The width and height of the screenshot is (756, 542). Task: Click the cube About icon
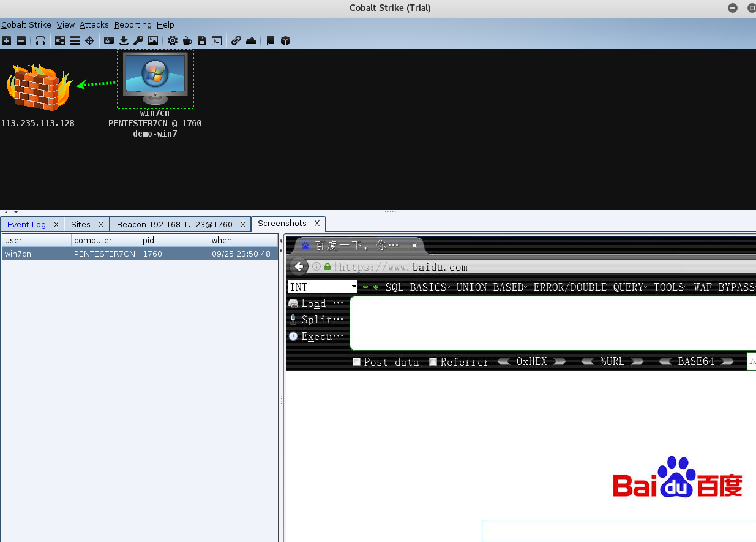(285, 41)
